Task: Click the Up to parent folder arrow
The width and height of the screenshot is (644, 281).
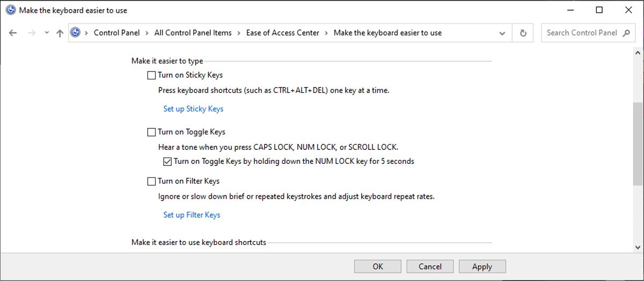Action: click(x=60, y=33)
